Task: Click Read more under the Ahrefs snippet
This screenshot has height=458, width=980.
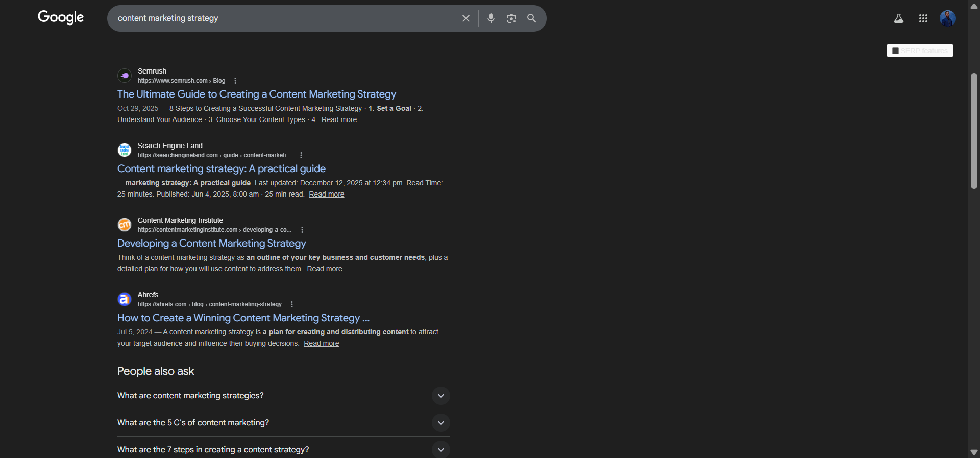Action: [322, 343]
